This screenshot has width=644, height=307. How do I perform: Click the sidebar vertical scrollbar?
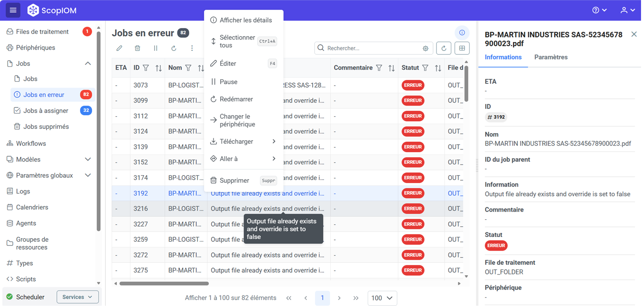(x=99, y=131)
